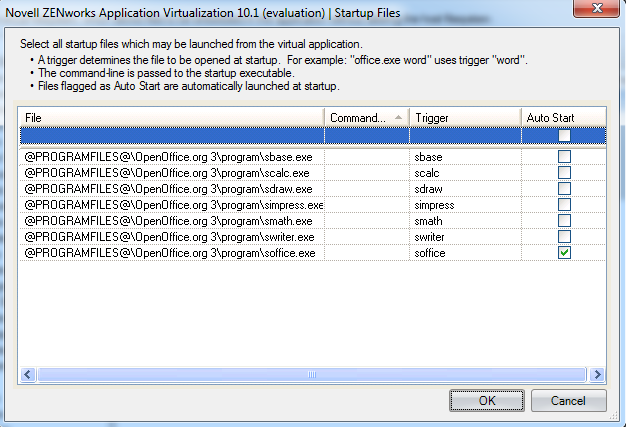Click the horizontal scrollbar thumb
The width and height of the screenshot is (626, 427).
[x=312, y=374]
